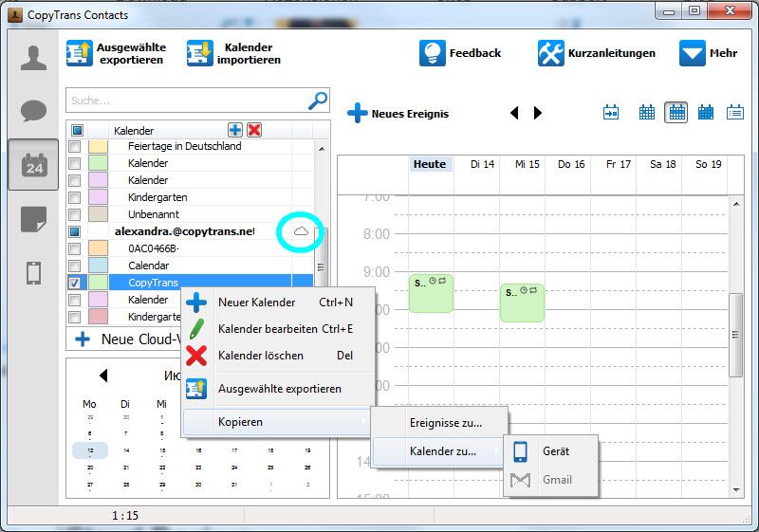The height and width of the screenshot is (532, 759).
Task: Open the green event on Mi 15
Action: (522, 303)
